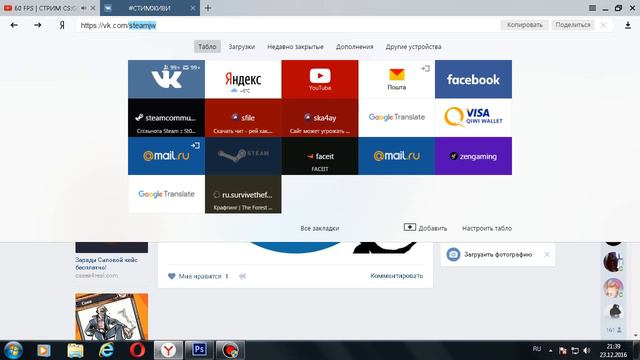This screenshot has height=360, width=640.
Task: Go forward with the forward arrow
Action: click(38, 25)
